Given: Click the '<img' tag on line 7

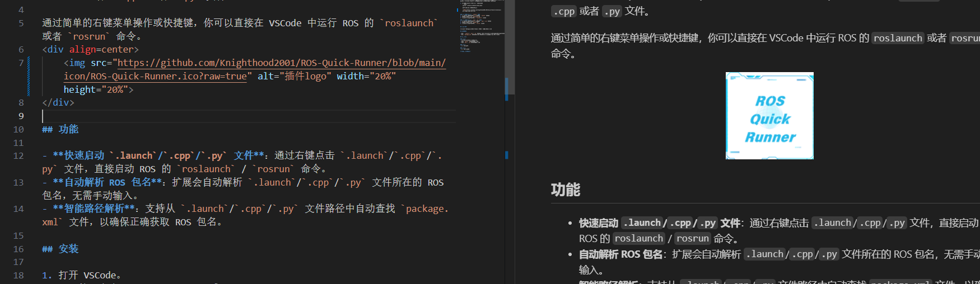Looking at the screenshot, I should (74, 63).
